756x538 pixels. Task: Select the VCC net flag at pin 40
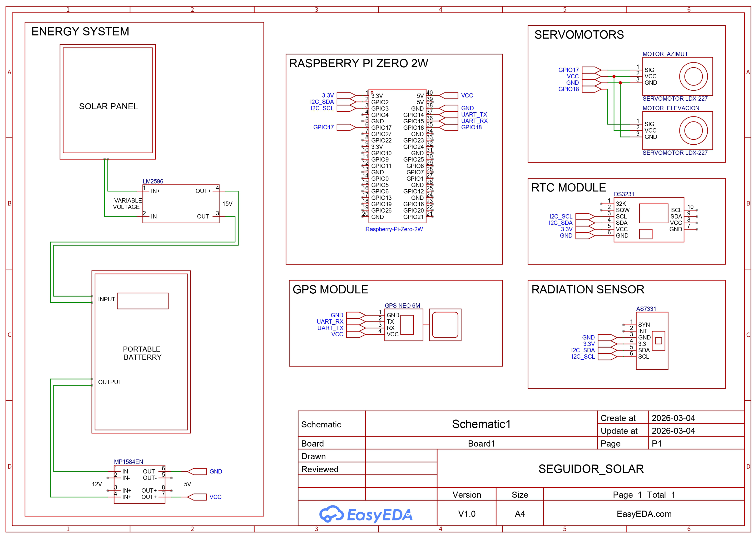pos(467,96)
